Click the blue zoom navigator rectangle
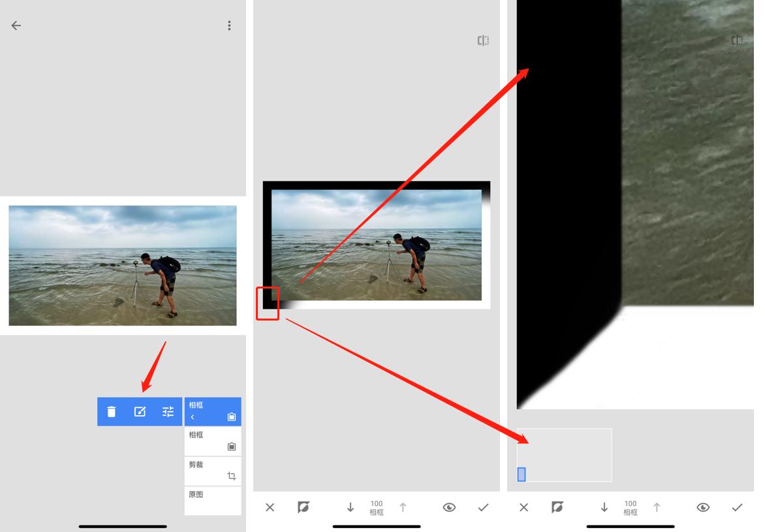The image size is (765, 532). click(522, 475)
